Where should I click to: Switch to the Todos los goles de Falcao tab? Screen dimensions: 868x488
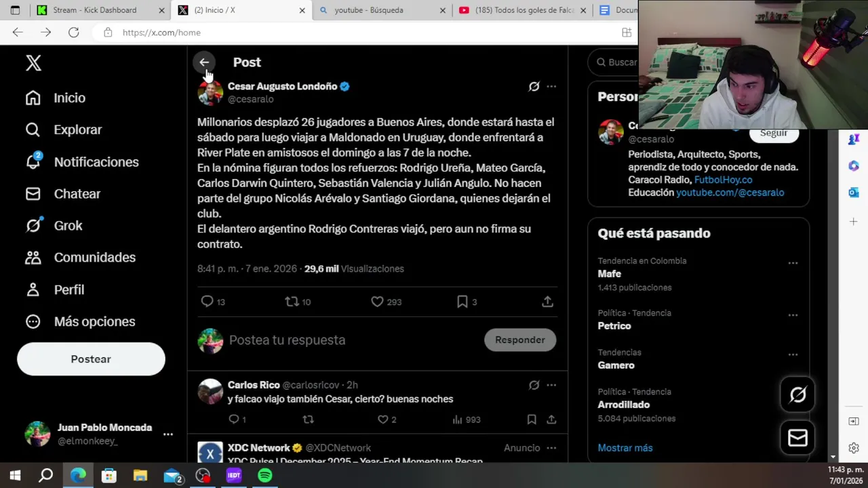pyautogui.click(x=521, y=10)
